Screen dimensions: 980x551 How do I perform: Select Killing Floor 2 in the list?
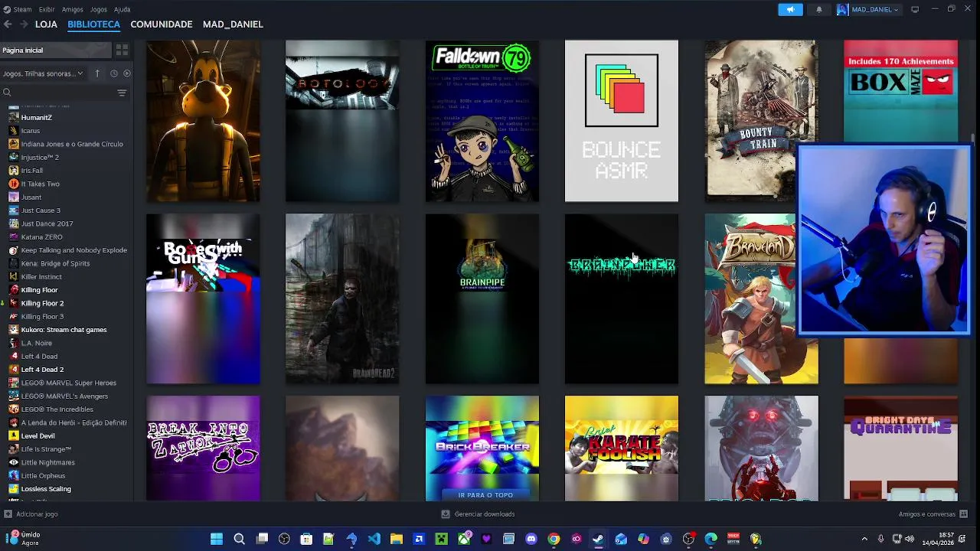(42, 303)
